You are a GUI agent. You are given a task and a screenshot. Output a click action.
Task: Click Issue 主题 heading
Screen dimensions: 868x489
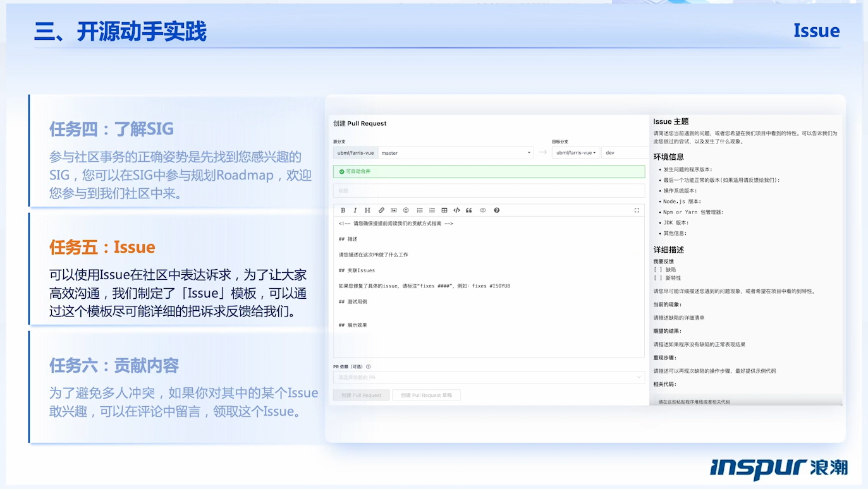(x=671, y=121)
